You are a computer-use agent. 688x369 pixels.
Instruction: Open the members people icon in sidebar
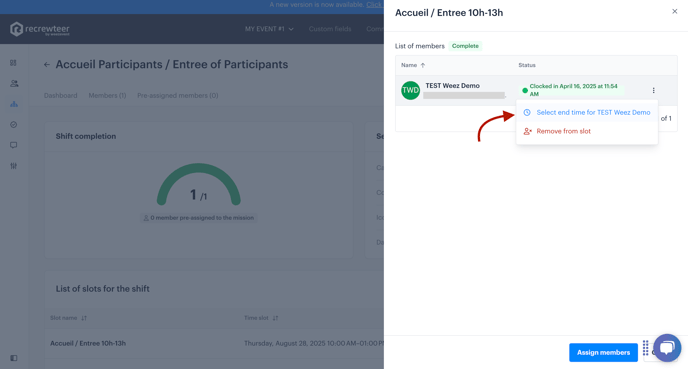pos(14,83)
